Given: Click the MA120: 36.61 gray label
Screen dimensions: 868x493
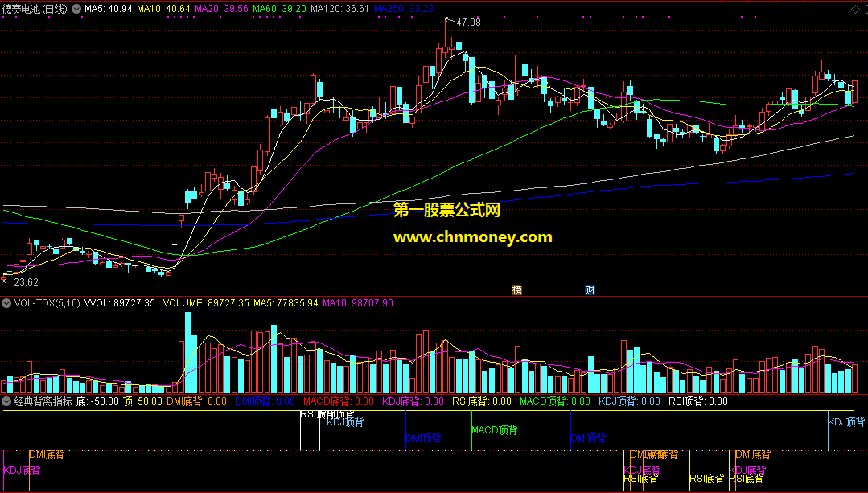Looking at the screenshot, I should click(x=340, y=9).
